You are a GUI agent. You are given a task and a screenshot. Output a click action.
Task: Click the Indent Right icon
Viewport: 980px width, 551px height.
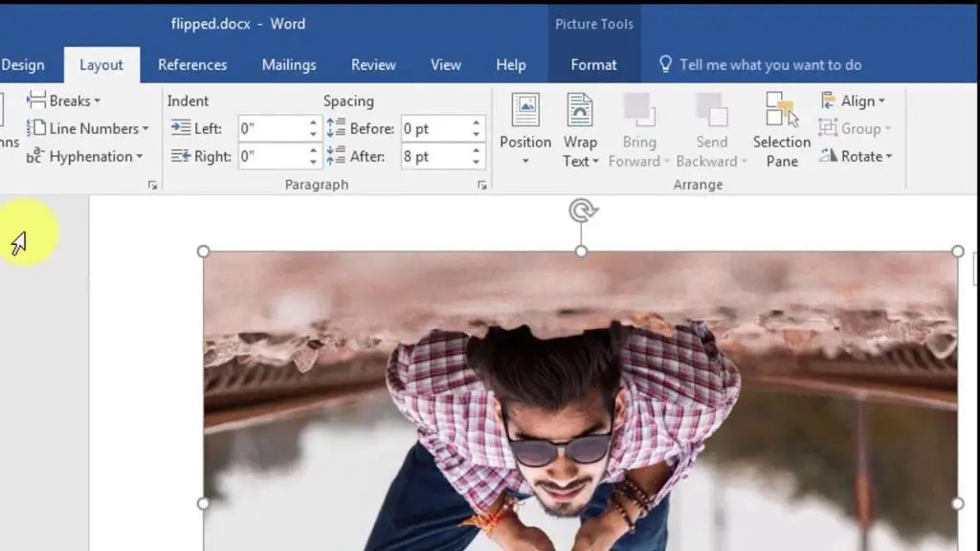pyautogui.click(x=181, y=156)
